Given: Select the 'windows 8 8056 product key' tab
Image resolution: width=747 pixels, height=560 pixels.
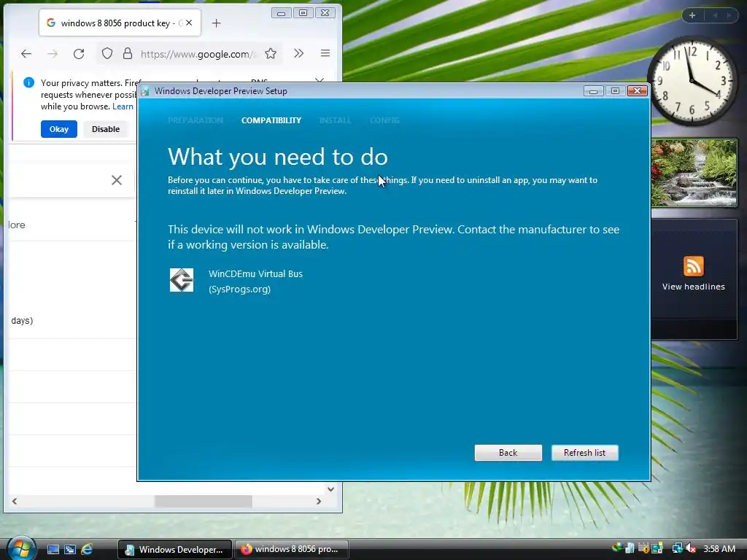Looking at the screenshot, I should point(120,23).
